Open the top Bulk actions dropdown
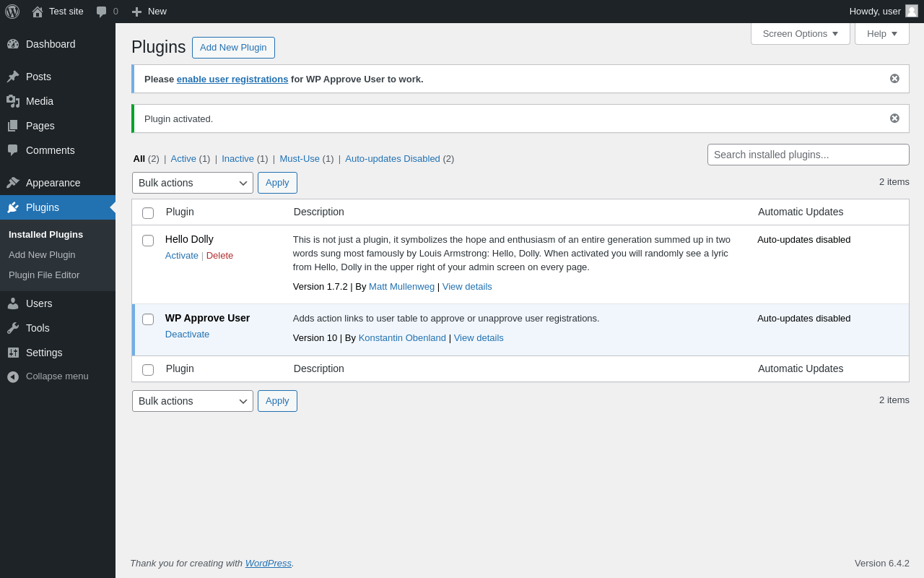The image size is (924, 578). point(193,183)
